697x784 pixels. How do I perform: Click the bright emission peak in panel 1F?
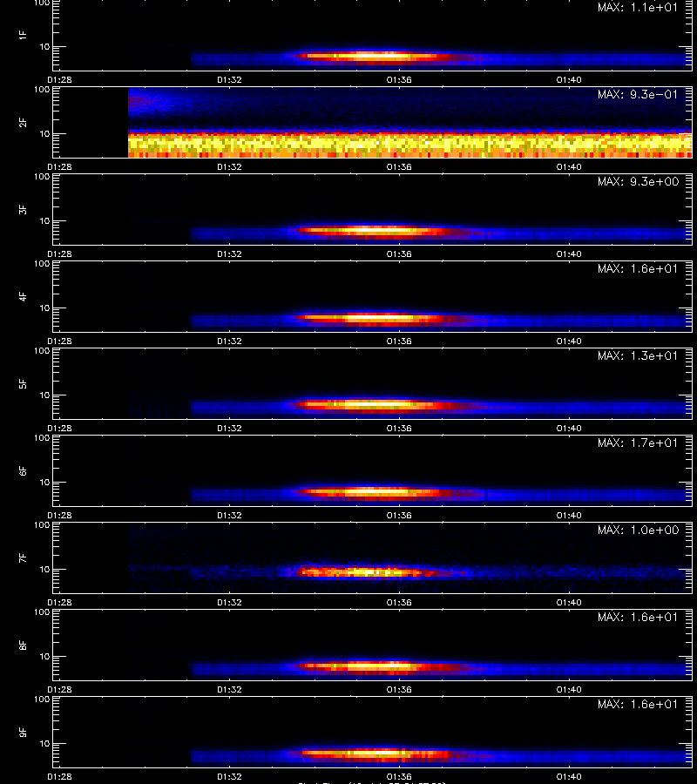[x=374, y=56]
